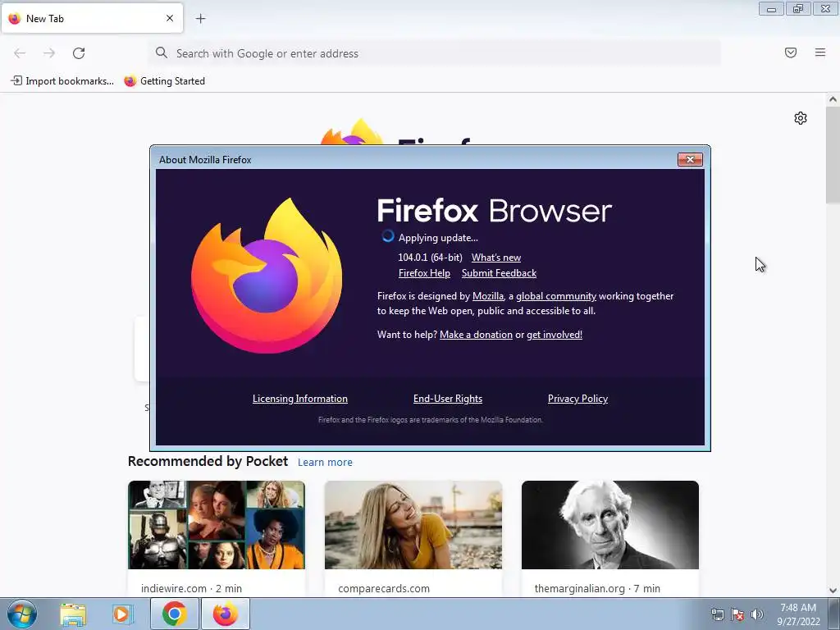
Task: Click the vertical scrollbar thumb
Action: pos(833,155)
